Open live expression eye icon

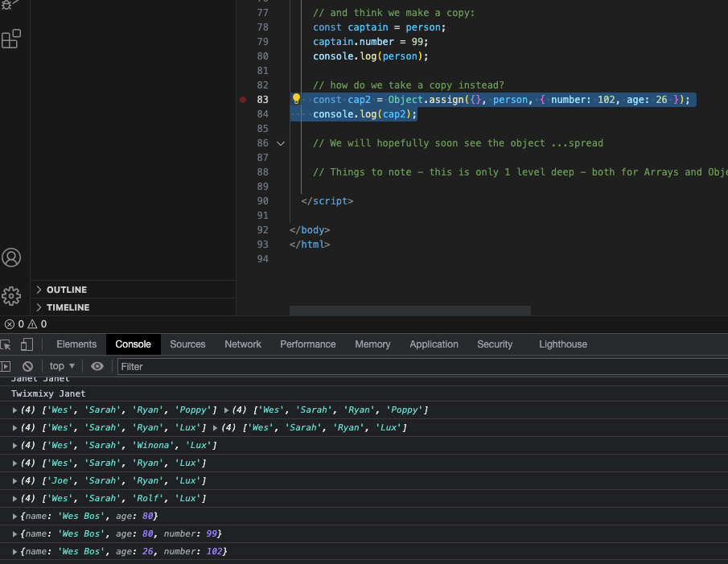click(97, 366)
